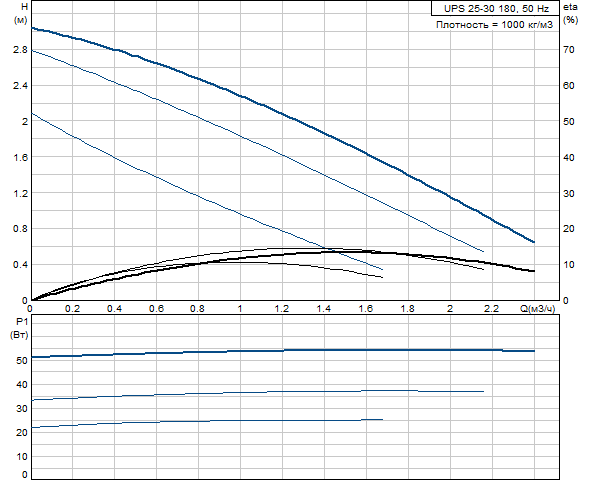The image size is (592, 480).
Task: Click the 10 value on P1 axis
Action: pyautogui.click(x=22, y=457)
